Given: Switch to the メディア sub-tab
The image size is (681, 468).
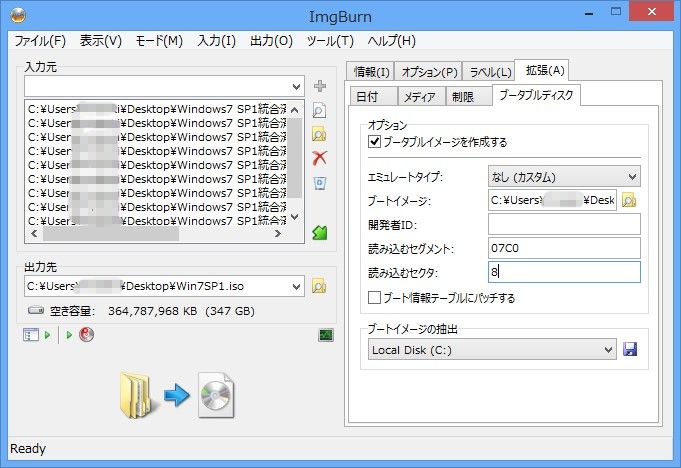Looking at the screenshot, I should tap(421, 96).
